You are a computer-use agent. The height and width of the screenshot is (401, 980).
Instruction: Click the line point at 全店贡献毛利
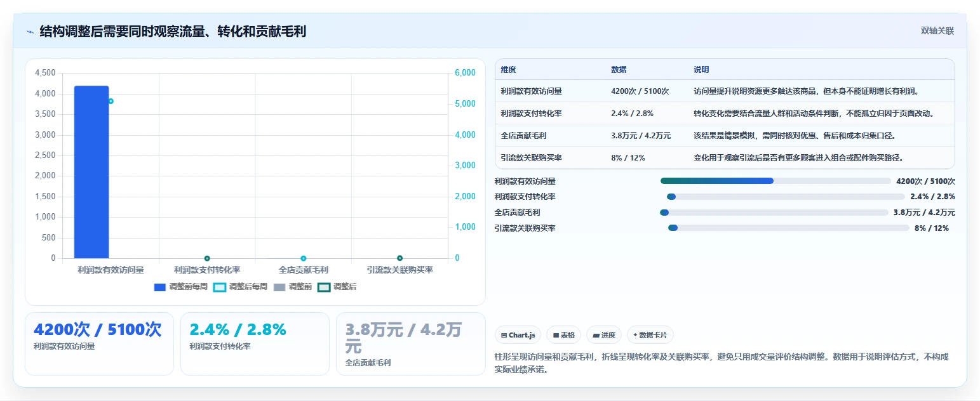304,258
